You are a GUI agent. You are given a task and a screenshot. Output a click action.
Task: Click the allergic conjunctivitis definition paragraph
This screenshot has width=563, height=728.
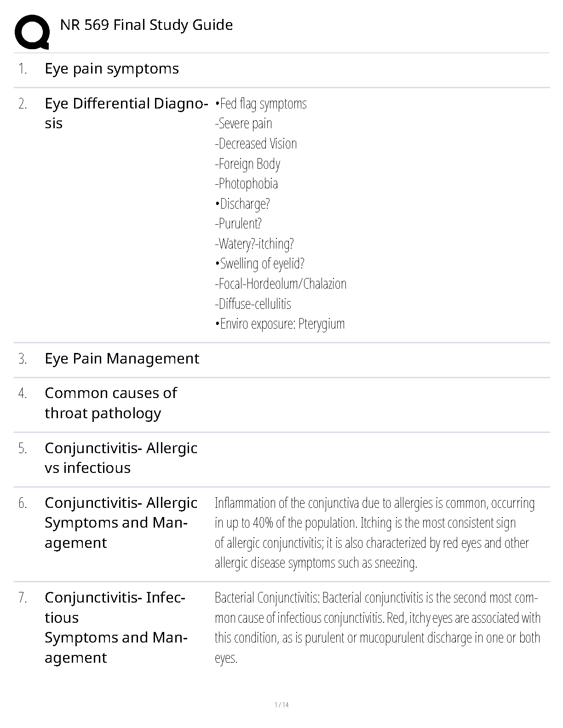click(x=374, y=533)
